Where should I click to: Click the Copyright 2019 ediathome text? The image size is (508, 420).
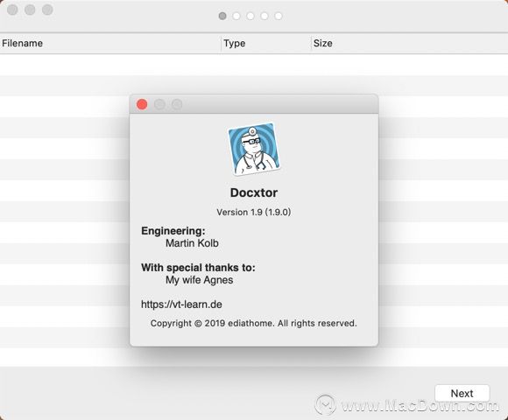[253, 323]
